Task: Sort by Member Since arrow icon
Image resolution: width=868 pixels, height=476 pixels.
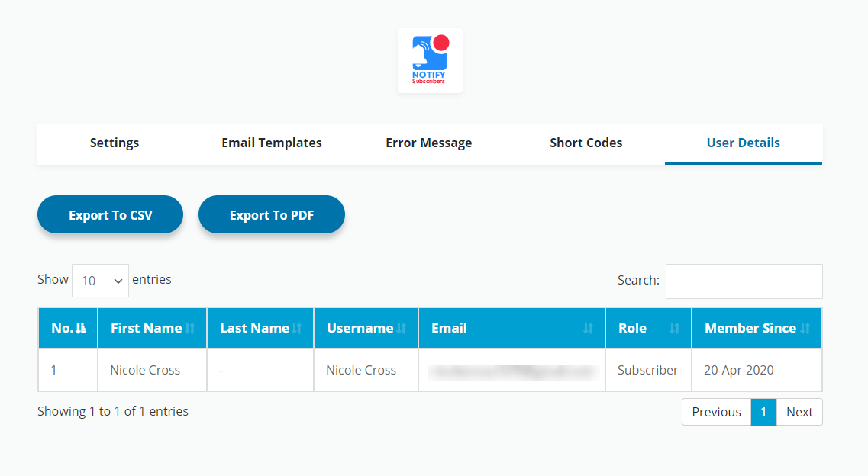Action: (805, 328)
